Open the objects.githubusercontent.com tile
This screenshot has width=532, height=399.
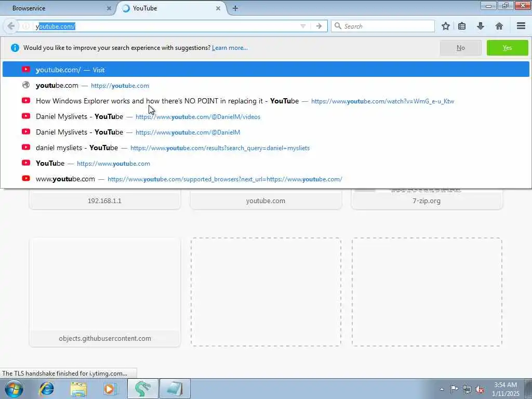pos(105,292)
